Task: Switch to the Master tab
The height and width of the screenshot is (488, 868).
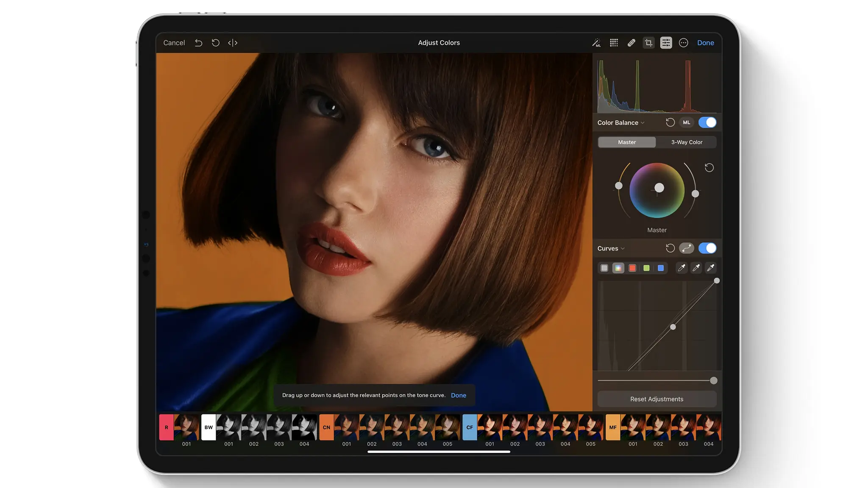Action: [627, 142]
